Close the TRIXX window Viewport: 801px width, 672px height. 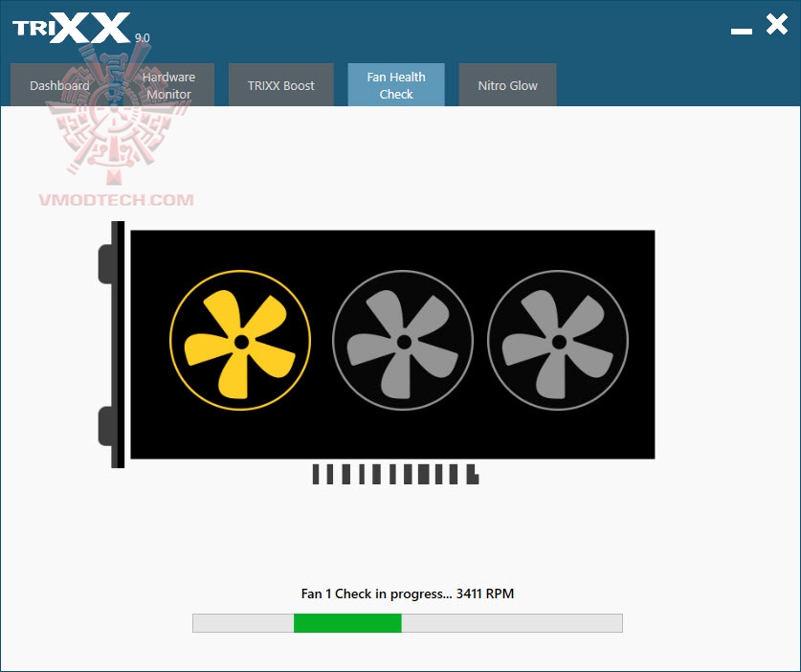pos(776,24)
